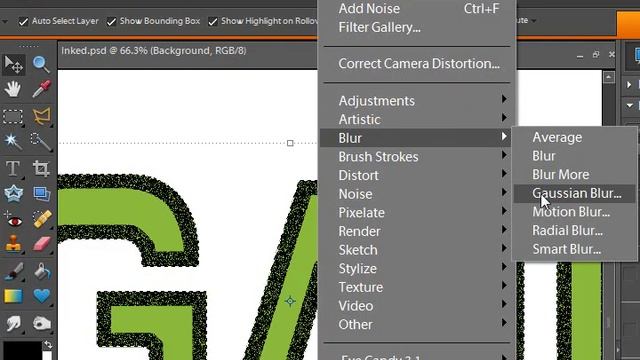Restore down the Inked.psd document window
The image size is (640, 360).
tap(596, 54)
